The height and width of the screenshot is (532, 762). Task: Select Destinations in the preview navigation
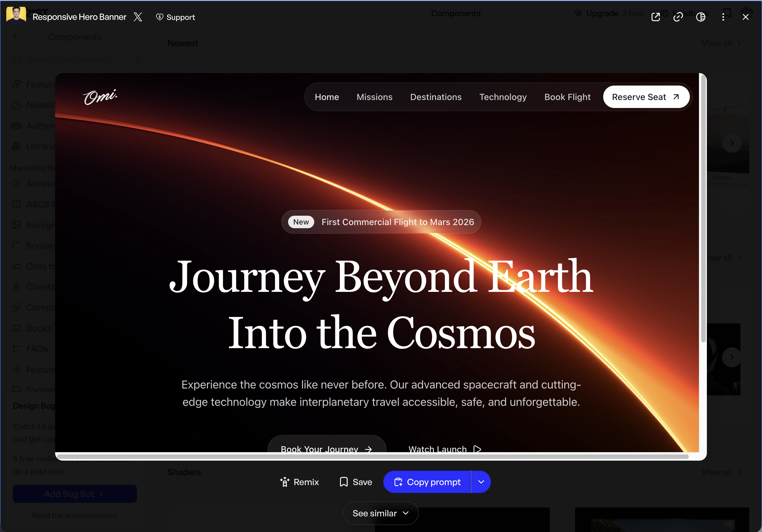[436, 97]
